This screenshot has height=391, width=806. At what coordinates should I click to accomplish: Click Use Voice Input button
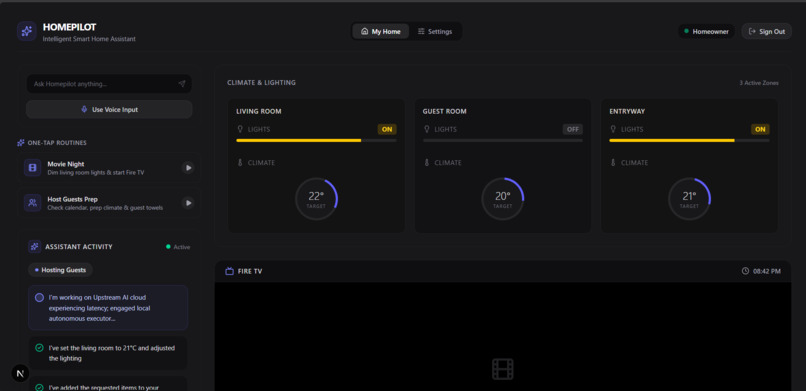point(109,109)
